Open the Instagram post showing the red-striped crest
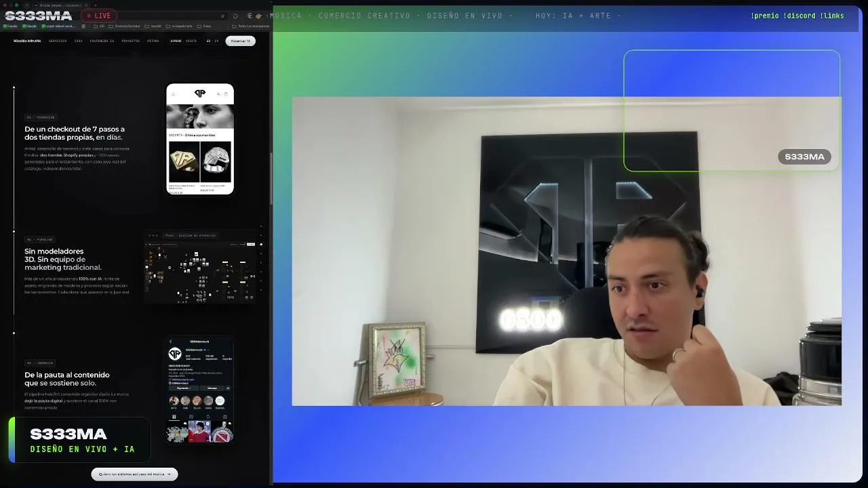Viewport: 868px width, 488px height. point(222,432)
